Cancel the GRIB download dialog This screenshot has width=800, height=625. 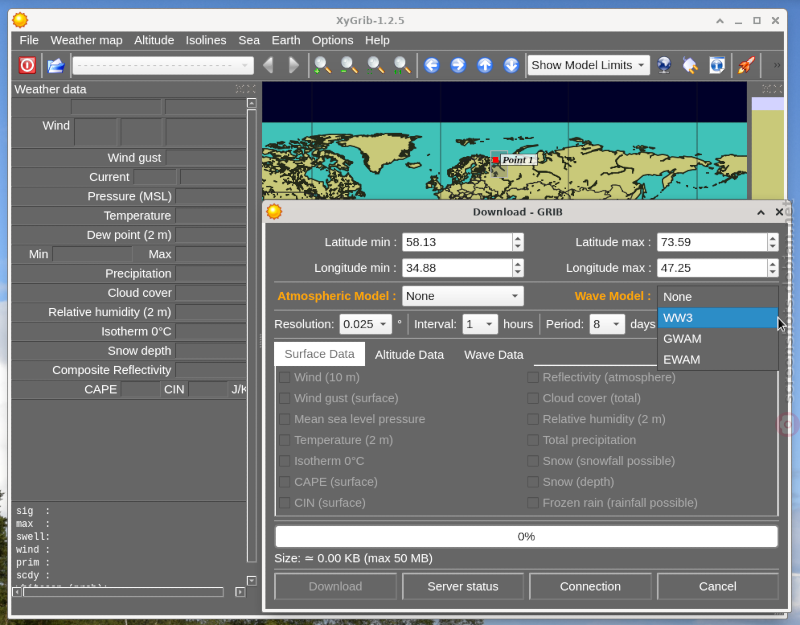717,587
